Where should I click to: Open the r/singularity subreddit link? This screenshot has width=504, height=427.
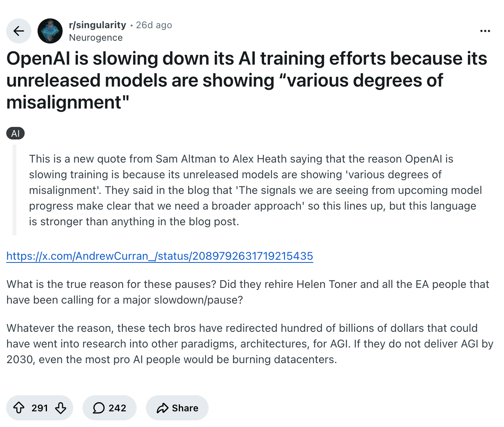coord(97,25)
